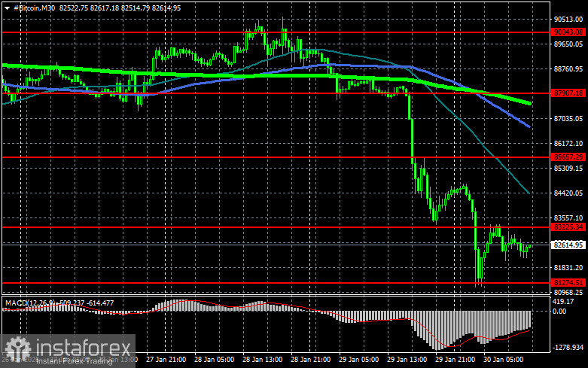Click the 28 Jan 05:00 time label
Image resolution: width=588 pixels, height=368 pixels.
point(214,360)
